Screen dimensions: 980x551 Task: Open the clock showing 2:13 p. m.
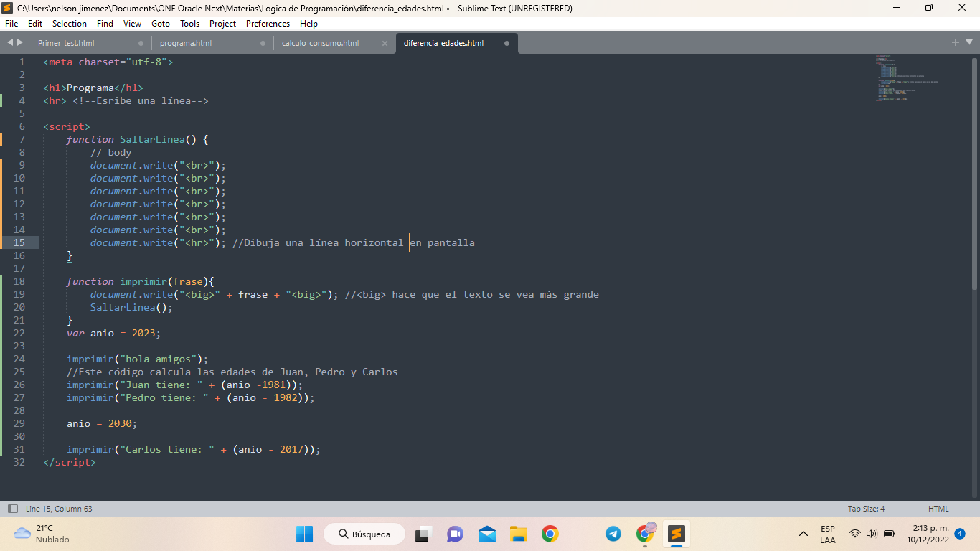[x=928, y=534]
